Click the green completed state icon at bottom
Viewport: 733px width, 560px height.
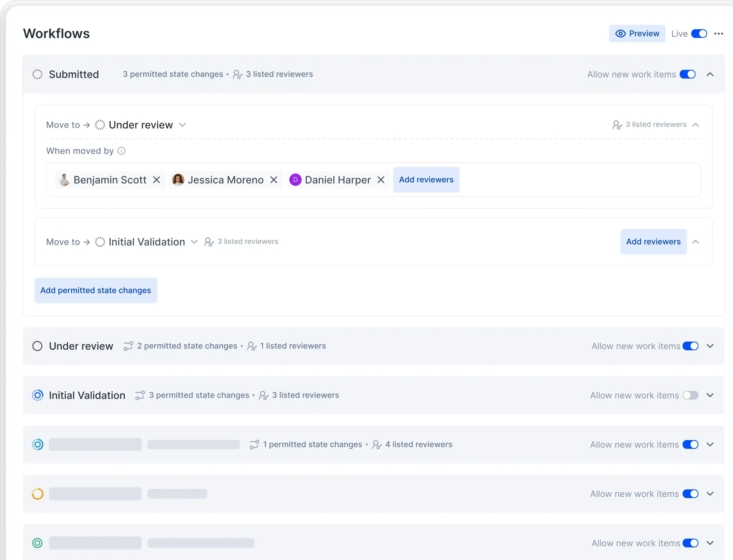(x=37, y=543)
